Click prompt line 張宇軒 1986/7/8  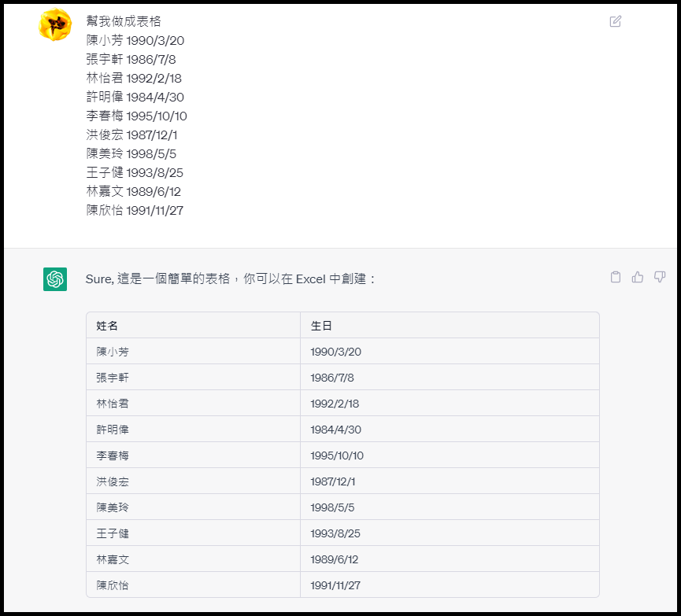point(131,59)
